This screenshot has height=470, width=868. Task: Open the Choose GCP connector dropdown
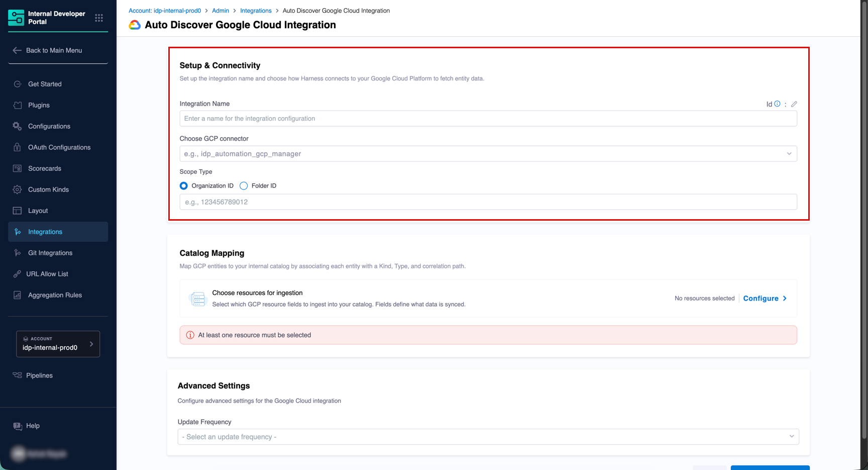point(488,154)
